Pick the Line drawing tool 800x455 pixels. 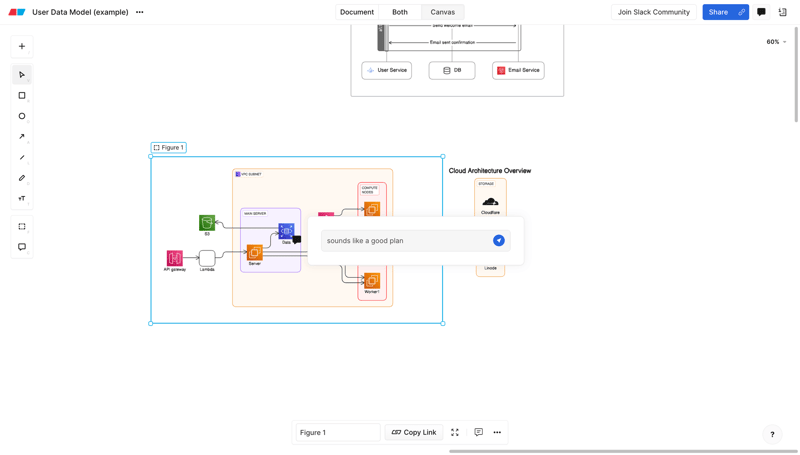tap(22, 158)
